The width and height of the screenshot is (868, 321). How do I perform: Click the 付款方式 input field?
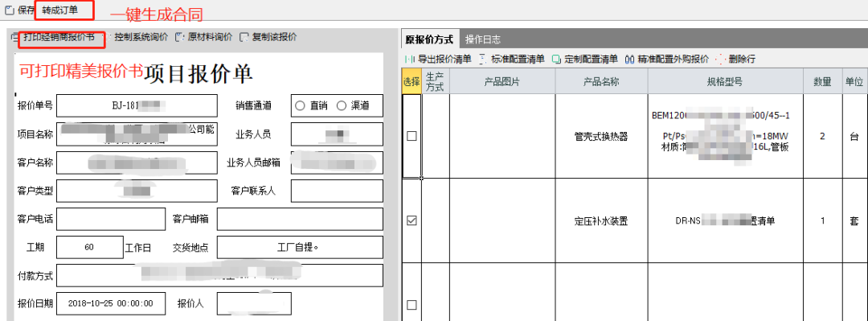(219, 275)
